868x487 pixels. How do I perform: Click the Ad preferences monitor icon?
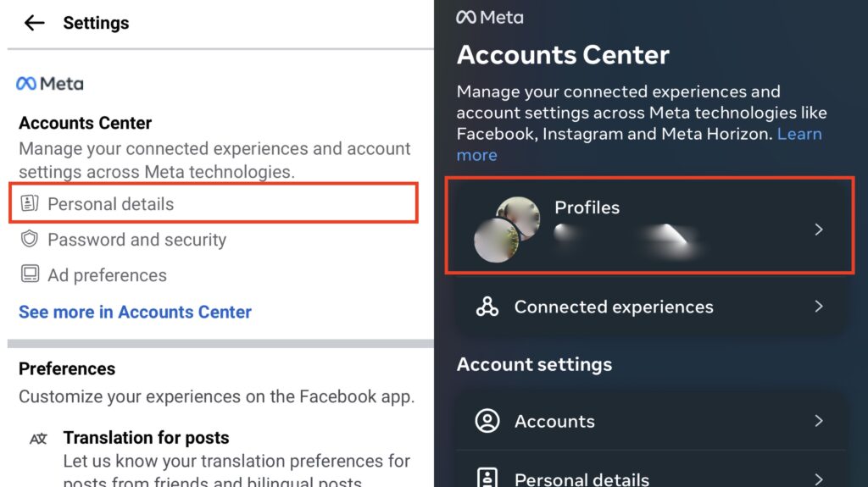(x=30, y=274)
